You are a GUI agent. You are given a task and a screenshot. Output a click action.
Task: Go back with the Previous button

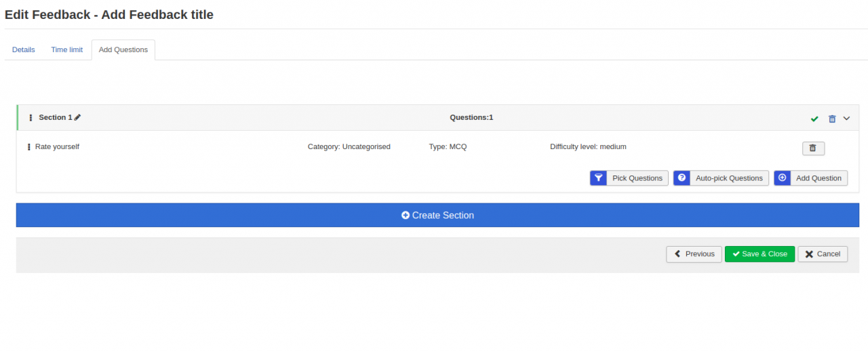click(694, 254)
